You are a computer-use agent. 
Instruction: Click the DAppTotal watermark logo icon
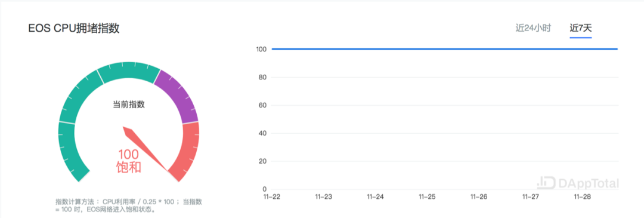pos(547,183)
